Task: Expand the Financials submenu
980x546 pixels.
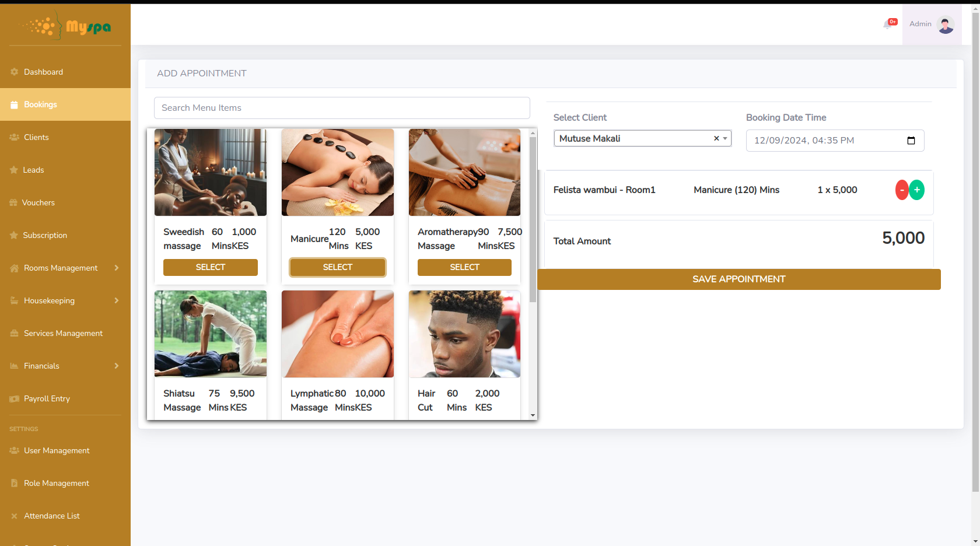Action: click(x=117, y=366)
